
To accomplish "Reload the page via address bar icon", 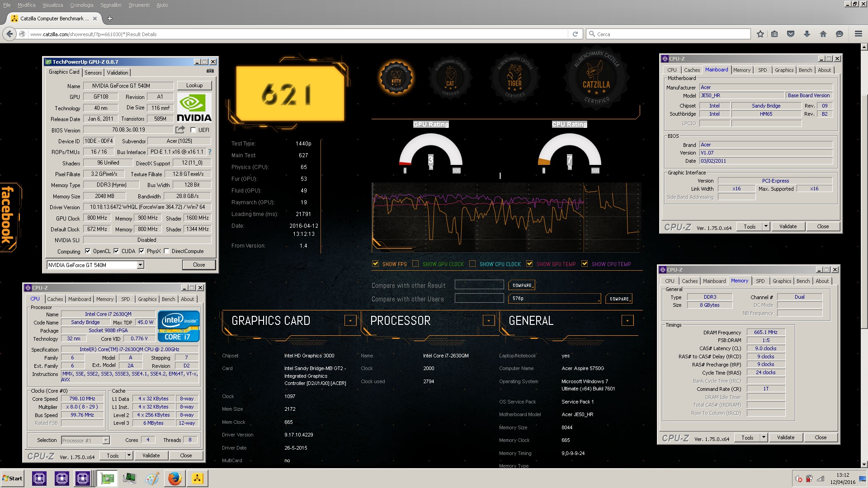I will pyautogui.click(x=575, y=34).
